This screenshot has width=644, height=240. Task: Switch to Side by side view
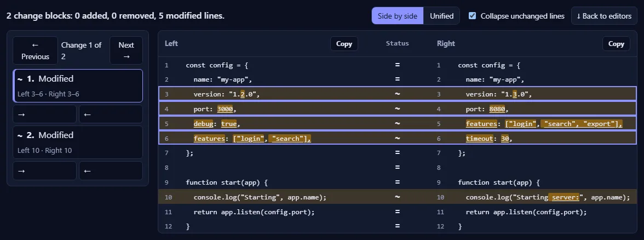397,16
